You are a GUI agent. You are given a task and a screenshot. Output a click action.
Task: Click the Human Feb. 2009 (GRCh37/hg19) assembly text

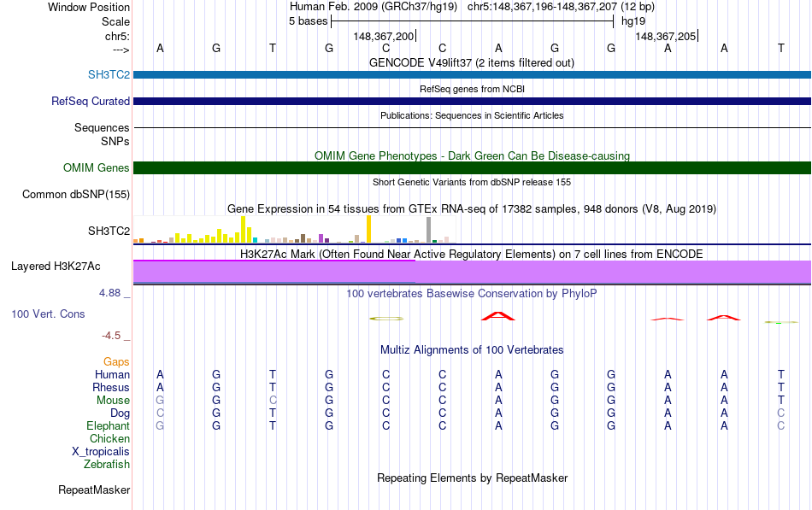pyautogui.click(x=374, y=7)
